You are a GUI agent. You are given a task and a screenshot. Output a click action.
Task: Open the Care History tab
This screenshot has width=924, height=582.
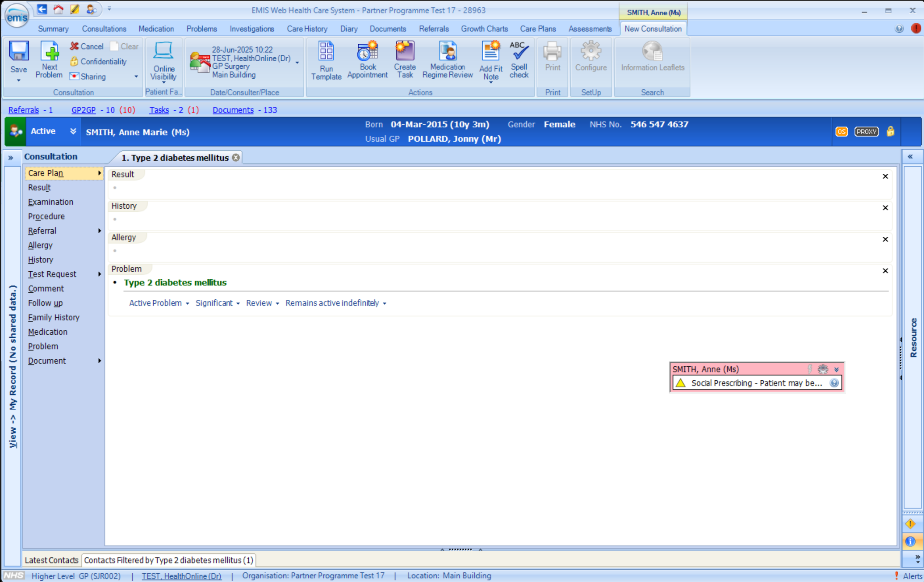tap(307, 29)
